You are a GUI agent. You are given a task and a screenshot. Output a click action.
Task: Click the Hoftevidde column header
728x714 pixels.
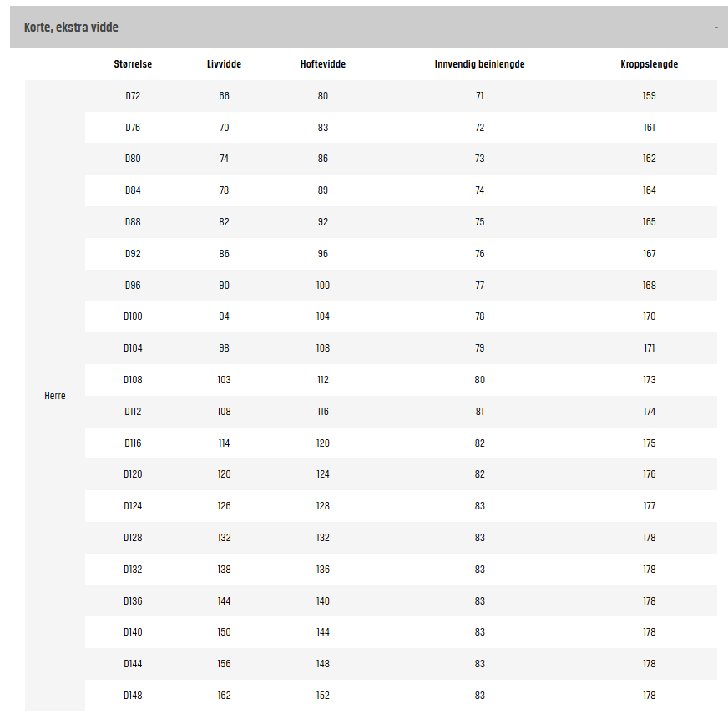(x=323, y=64)
